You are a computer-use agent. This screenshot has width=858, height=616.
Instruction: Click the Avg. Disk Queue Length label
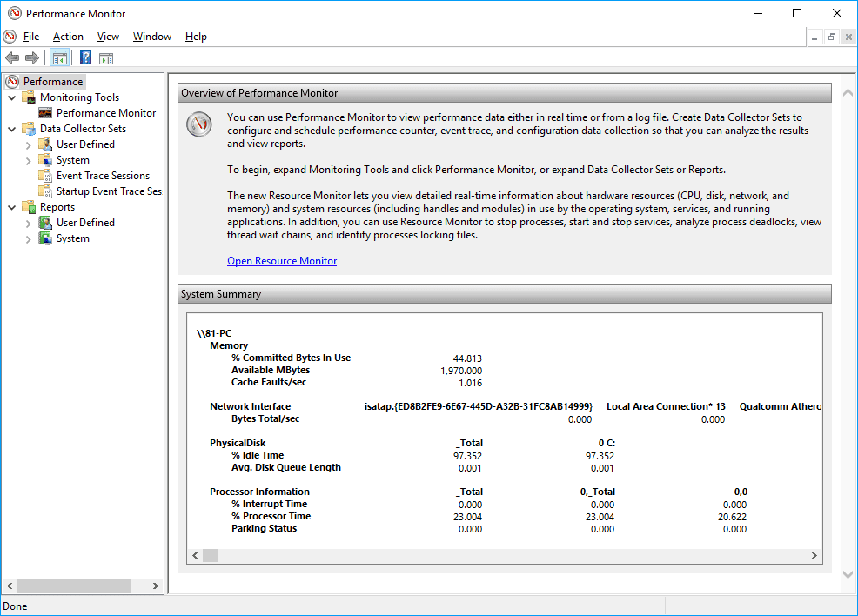(286, 468)
